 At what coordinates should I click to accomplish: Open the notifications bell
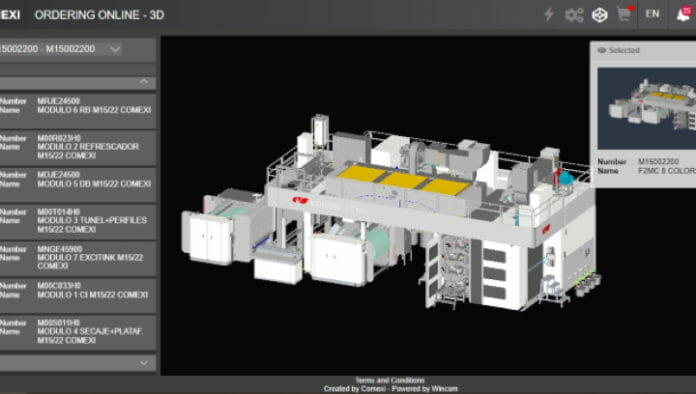pyautogui.click(x=684, y=14)
